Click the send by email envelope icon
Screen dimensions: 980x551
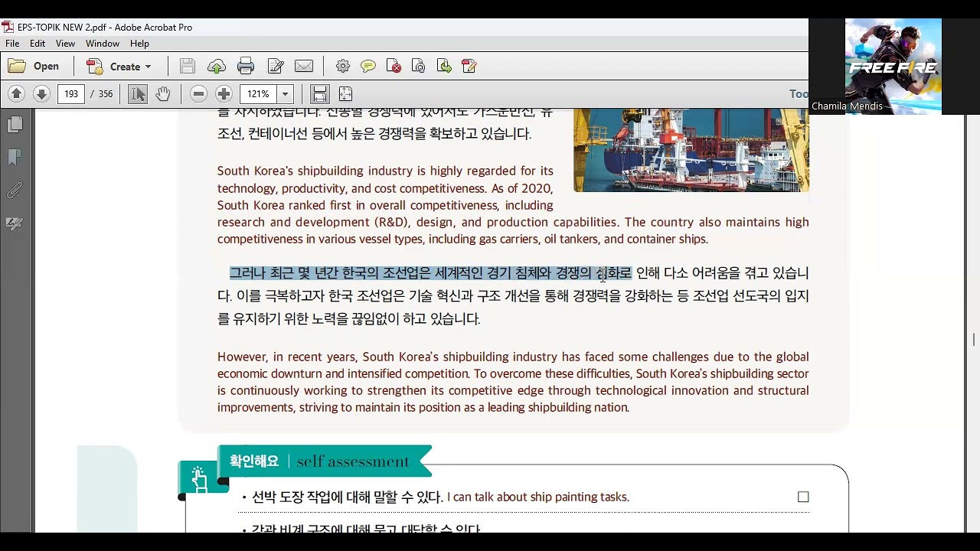[x=304, y=67]
